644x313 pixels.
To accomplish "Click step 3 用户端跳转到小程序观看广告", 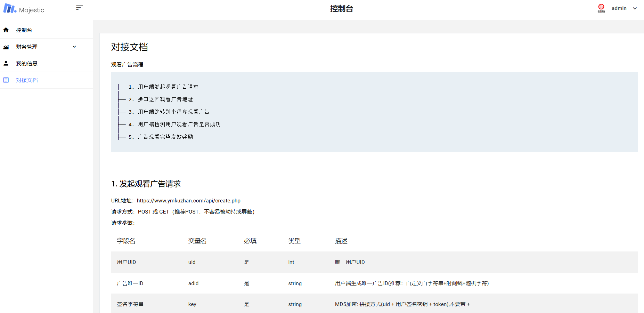I will [169, 112].
